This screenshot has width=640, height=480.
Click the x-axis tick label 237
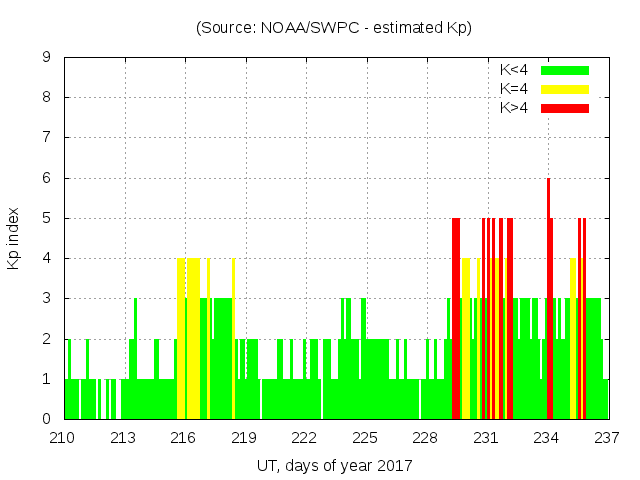tap(607, 437)
